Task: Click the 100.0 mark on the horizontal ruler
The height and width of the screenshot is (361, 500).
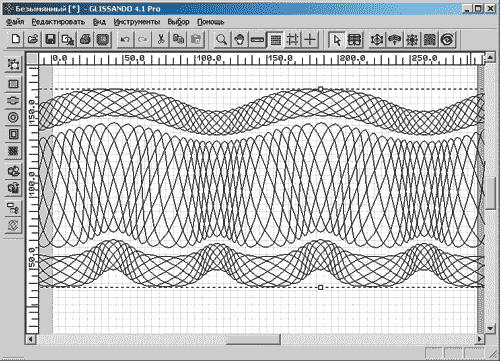Action: click(209, 58)
